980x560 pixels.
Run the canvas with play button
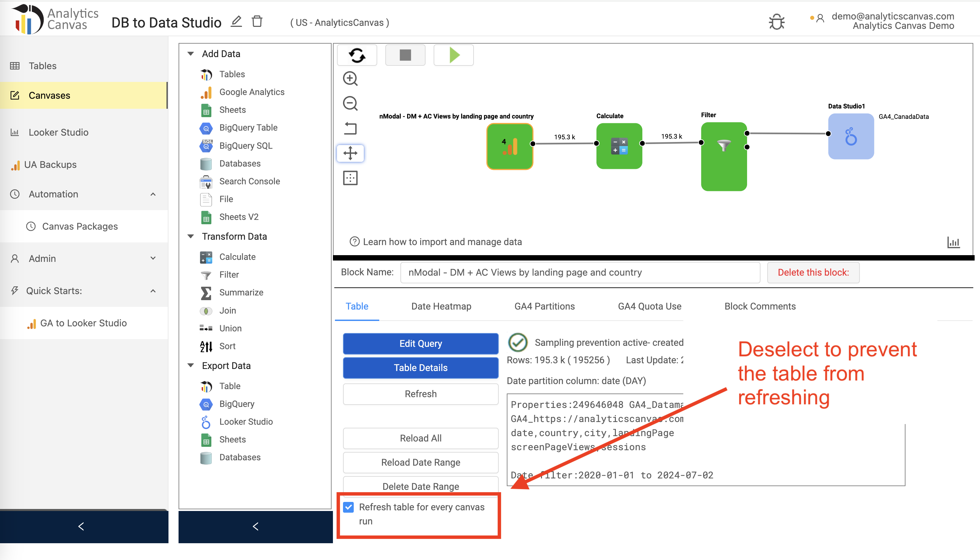click(x=454, y=55)
